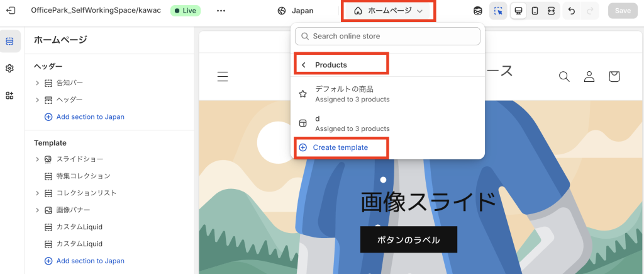Switch to mobile preview

pyautogui.click(x=535, y=11)
